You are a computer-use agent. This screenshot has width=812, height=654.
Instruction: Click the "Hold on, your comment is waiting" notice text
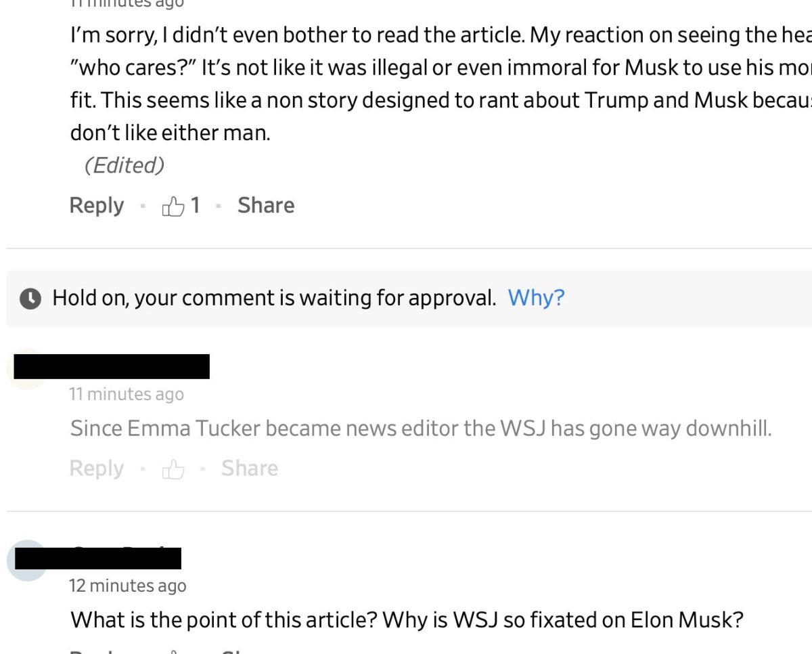pos(274,298)
